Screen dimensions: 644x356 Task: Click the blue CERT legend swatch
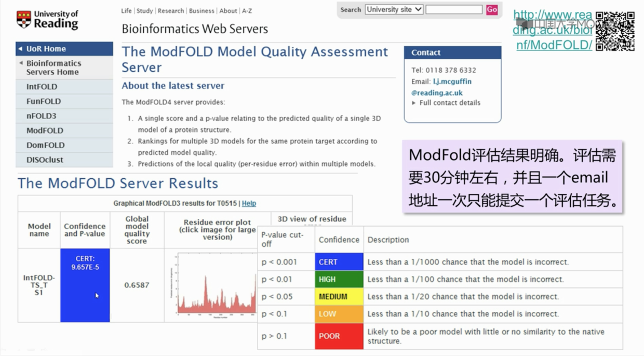point(339,262)
